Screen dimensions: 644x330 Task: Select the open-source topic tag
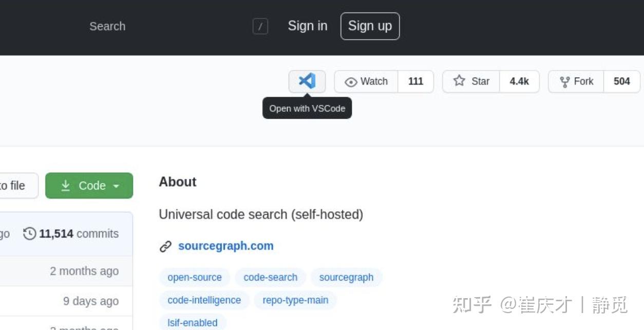pyautogui.click(x=194, y=277)
